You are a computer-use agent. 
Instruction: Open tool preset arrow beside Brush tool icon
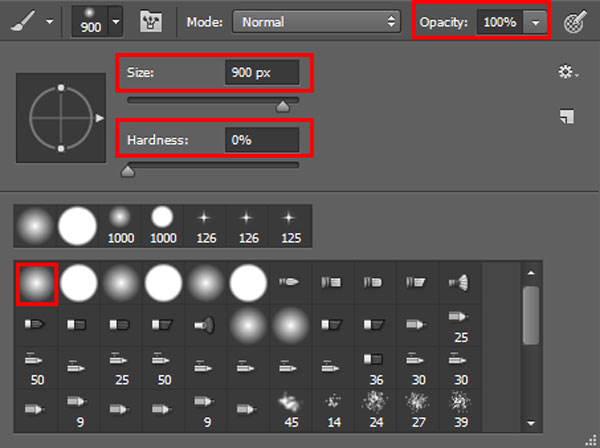pos(50,22)
